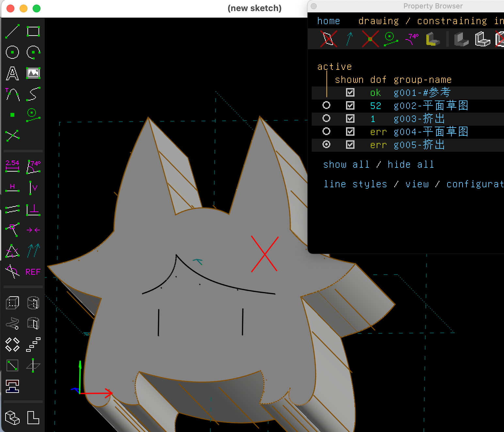Image resolution: width=504 pixels, height=432 pixels.
Task: Select the text in TrueType font tool
Action: 12,73
